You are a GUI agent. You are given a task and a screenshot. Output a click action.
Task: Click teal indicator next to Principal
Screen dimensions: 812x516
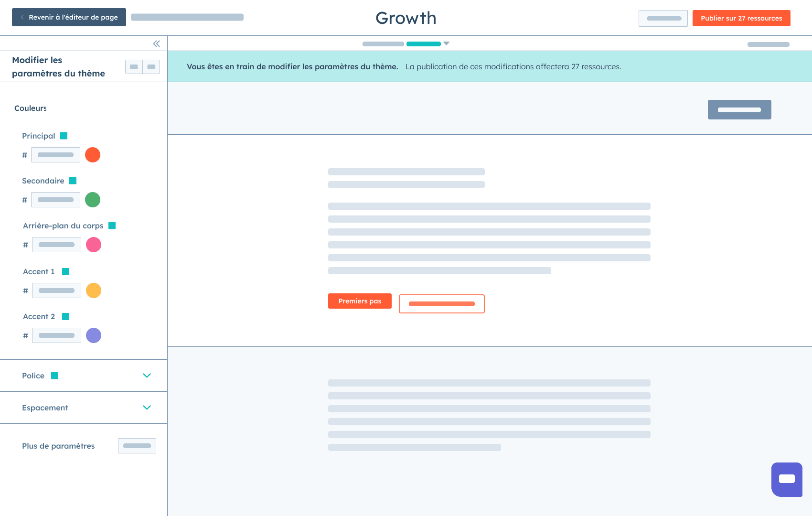[x=64, y=136]
